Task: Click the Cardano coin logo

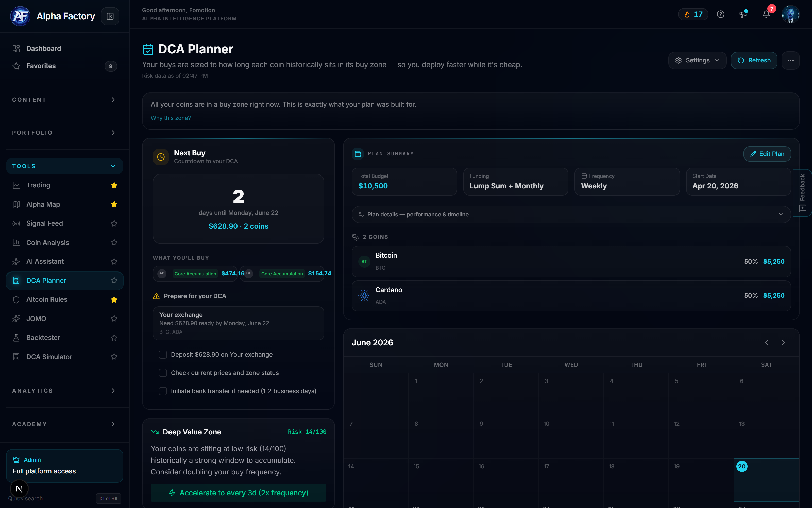Action: 364,296
